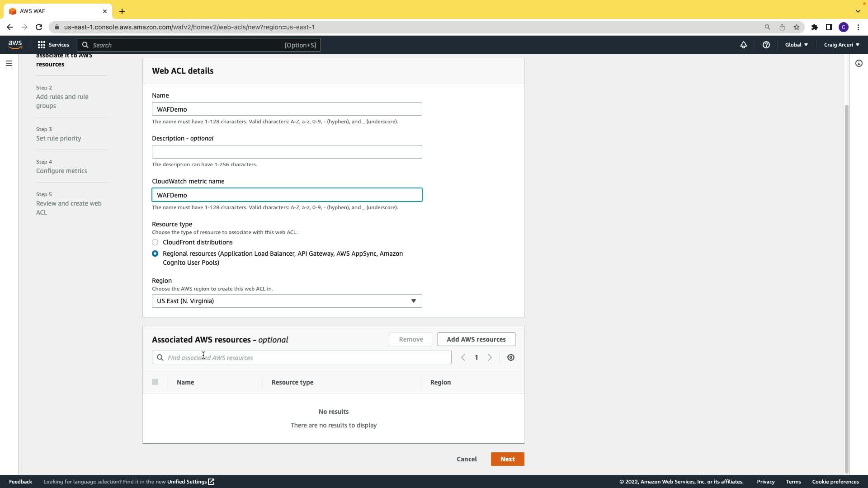Select CloudFront distributions radio option
The image size is (868, 488).
(155, 242)
